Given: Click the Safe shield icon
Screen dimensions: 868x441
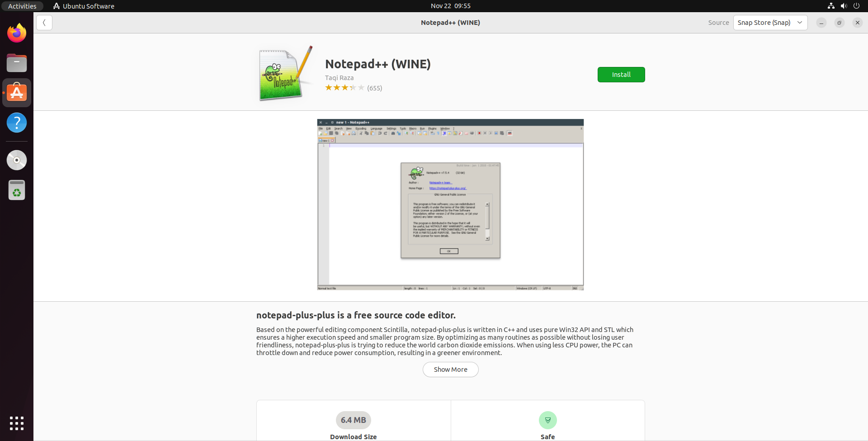Looking at the screenshot, I should tap(547, 420).
